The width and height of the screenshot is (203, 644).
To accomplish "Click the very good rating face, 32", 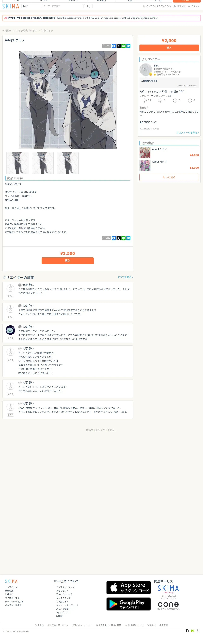I will click(x=145, y=100).
